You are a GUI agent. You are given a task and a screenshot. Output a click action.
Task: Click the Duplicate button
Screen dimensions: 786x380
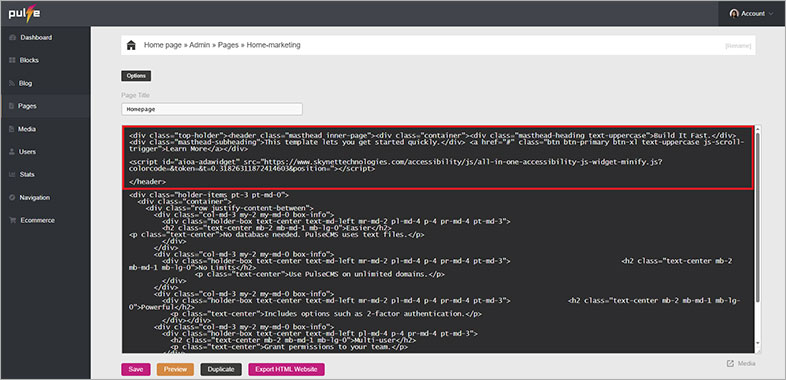(221, 369)
